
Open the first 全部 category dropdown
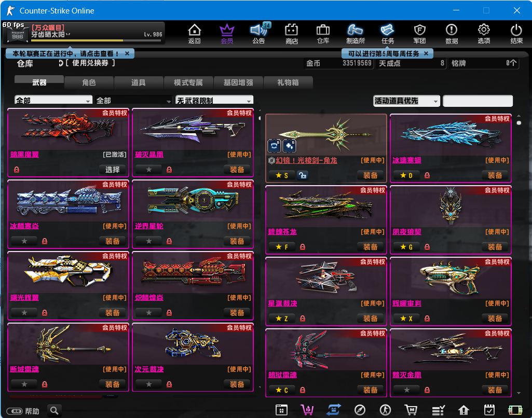coord(53,100)
